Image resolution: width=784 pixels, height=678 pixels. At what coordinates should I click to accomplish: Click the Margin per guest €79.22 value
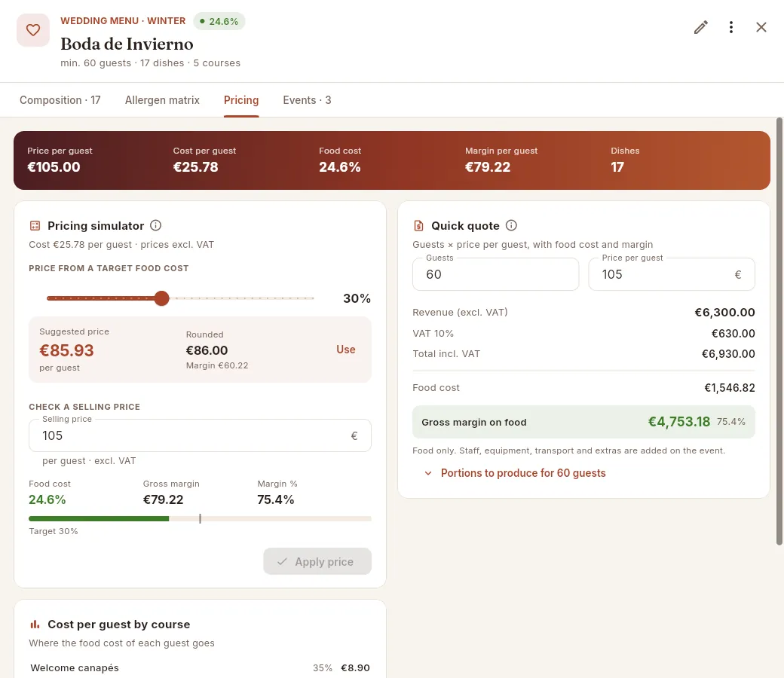(x=488, y=167)
